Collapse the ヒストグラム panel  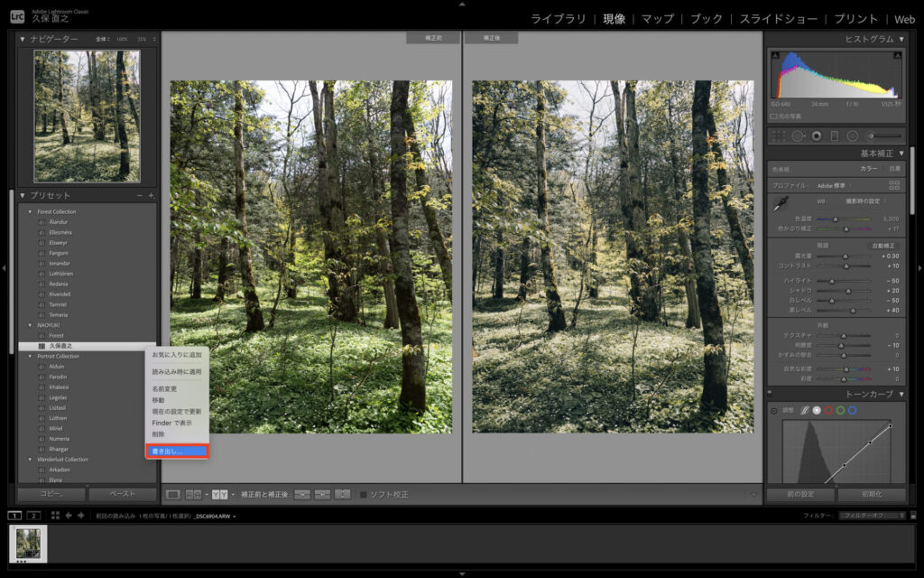[901, 39]
